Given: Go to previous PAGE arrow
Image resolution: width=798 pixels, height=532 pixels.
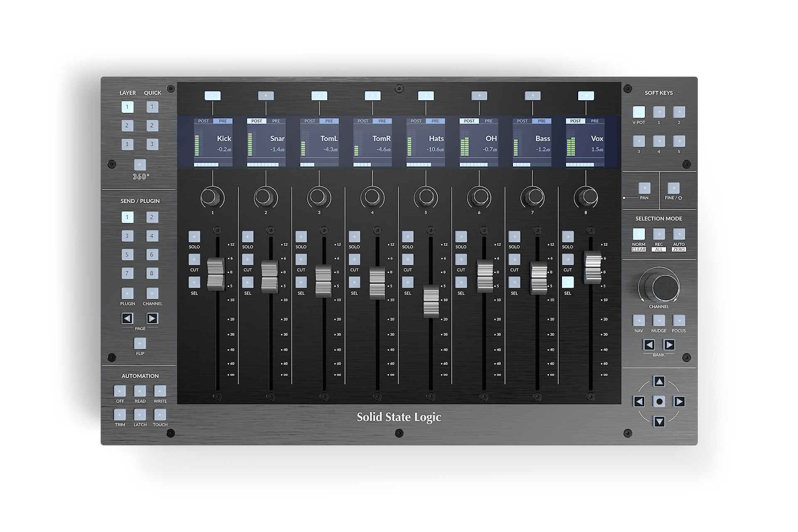Looking at the screenshot, I should click(x=127, y=318).
